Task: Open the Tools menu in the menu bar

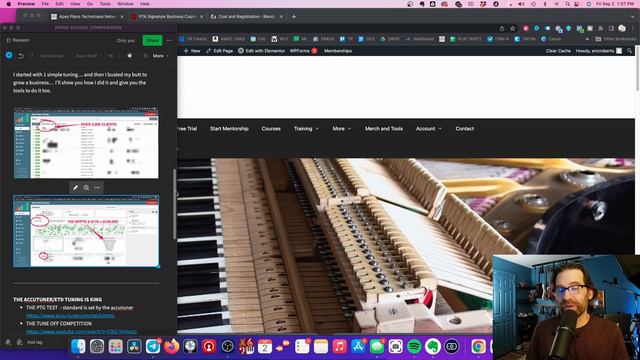Action: point(105,4)
